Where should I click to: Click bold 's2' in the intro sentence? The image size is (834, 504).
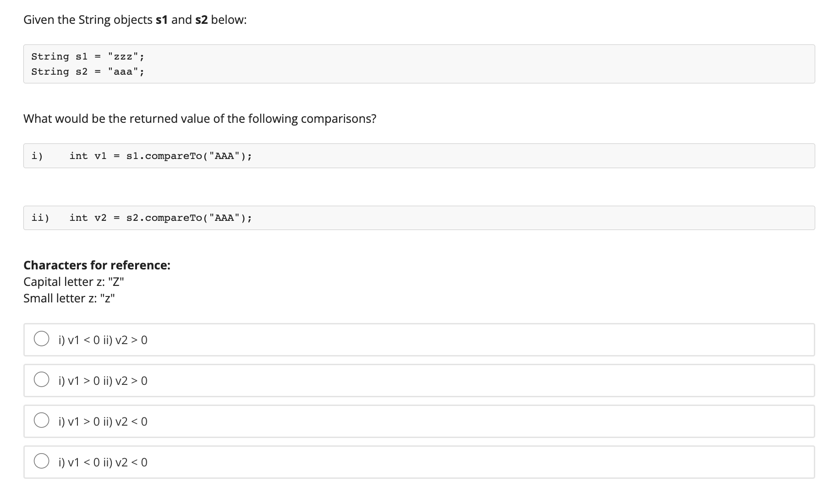coord(202,20)
